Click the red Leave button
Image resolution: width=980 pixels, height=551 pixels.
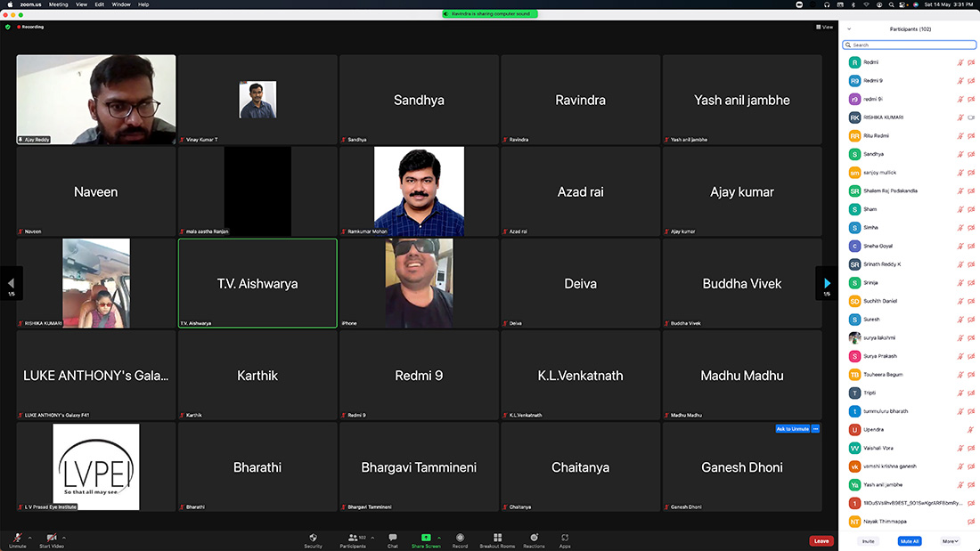(x=821, y=540)
